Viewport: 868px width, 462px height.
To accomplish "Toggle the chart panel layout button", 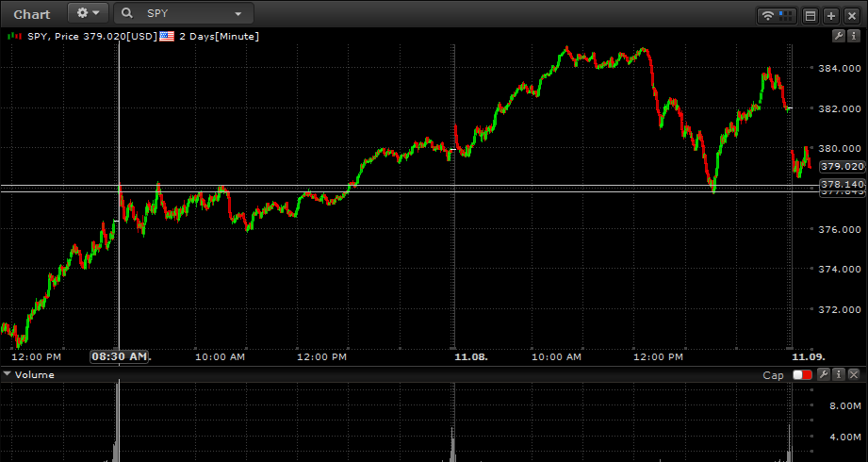I will tap(811, 16).
